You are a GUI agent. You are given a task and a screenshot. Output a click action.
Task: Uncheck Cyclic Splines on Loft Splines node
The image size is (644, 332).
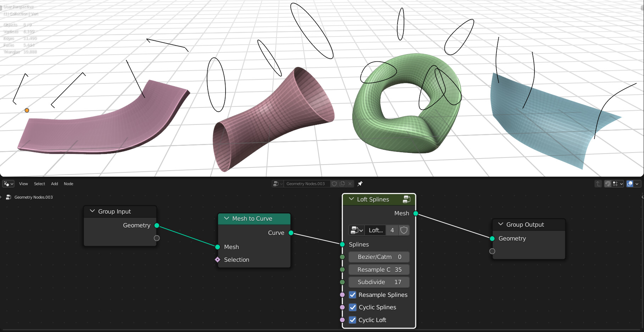pyautogui.click(x=352, y=307)
